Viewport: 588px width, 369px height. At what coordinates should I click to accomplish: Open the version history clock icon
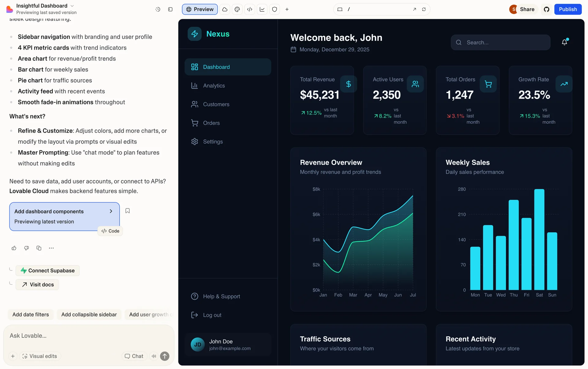pos(158,9)
